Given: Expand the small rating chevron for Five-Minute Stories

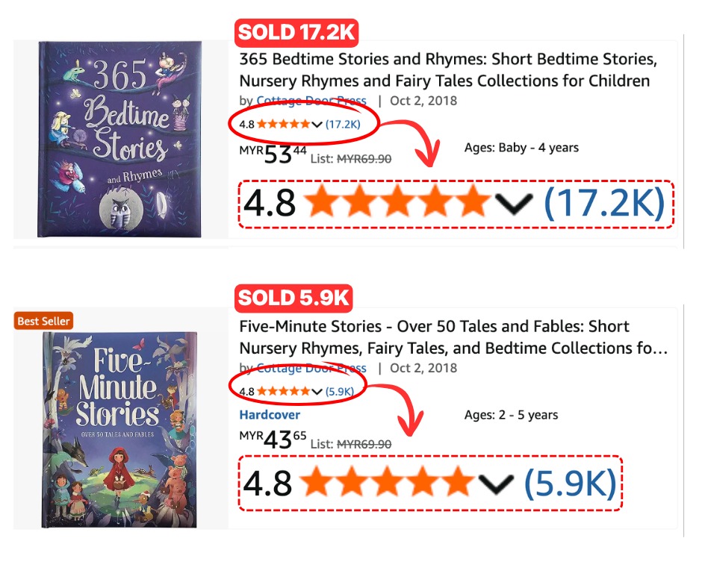Looking at the screenshot, I should tap(317, 392).
